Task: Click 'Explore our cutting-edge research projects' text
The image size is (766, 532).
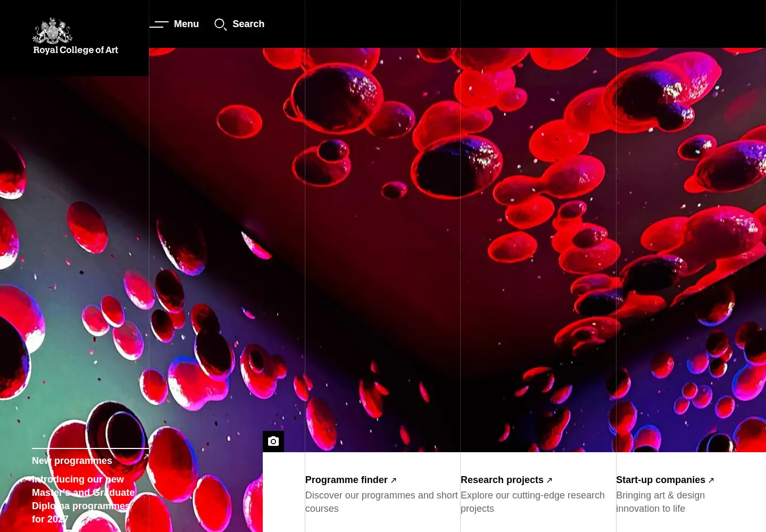Action: 532,502
